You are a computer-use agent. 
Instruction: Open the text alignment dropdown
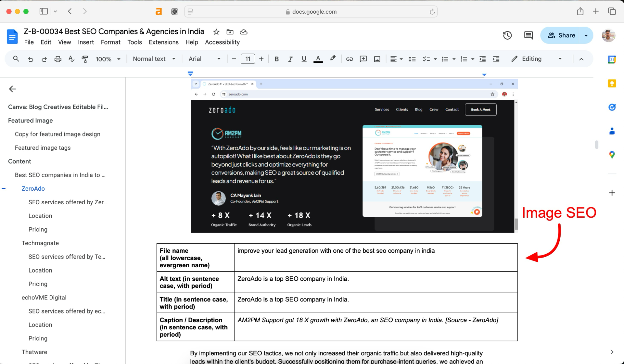(396, 59)
